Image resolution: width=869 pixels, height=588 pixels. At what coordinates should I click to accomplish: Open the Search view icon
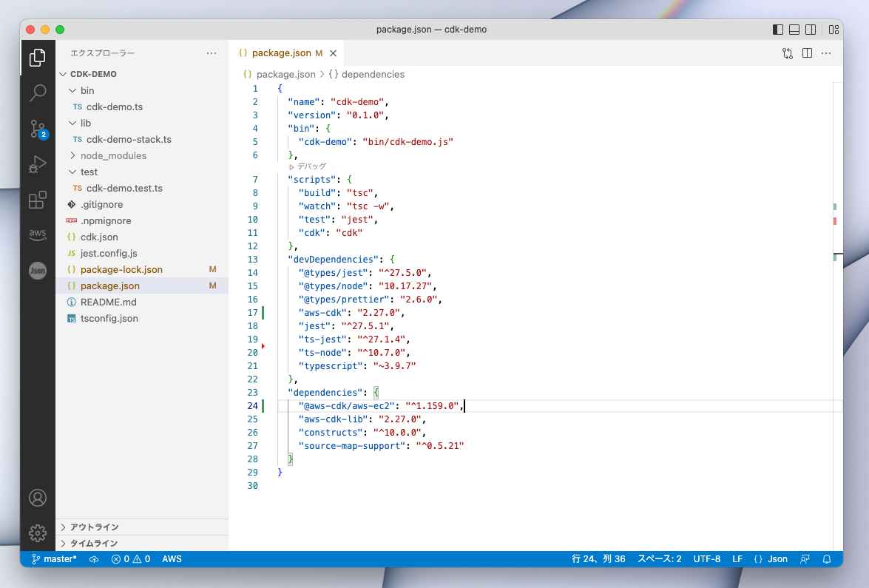(x=38, y=92)
